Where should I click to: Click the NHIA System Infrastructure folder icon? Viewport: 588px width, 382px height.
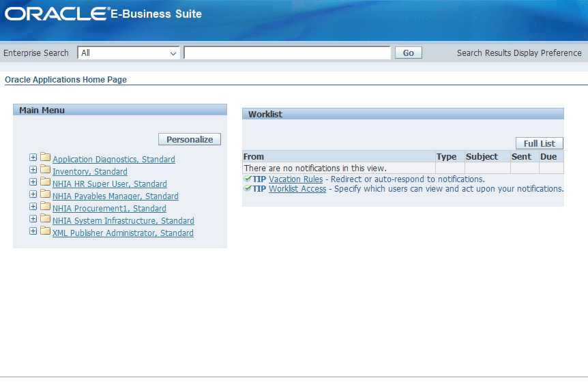pos(46,220)
